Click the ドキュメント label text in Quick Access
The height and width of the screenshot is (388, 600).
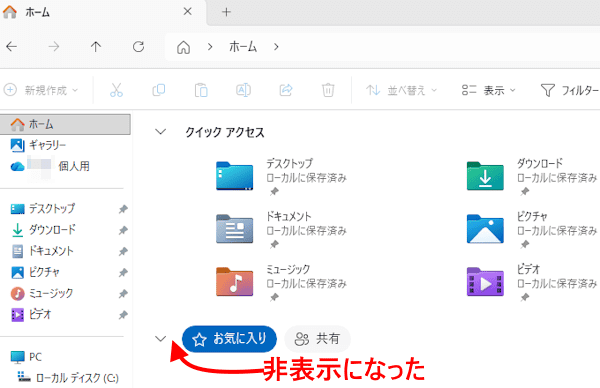coord(289,217)
